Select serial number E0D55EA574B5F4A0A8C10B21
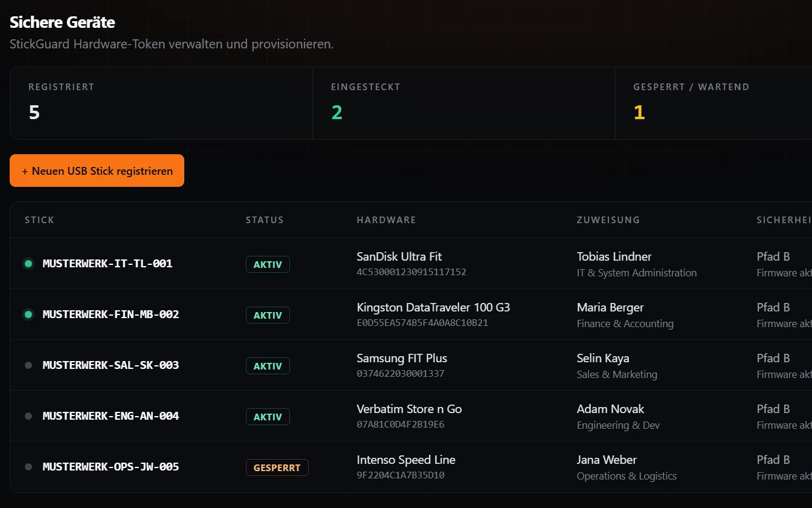The image size is (812, 508). click(422, 323)
